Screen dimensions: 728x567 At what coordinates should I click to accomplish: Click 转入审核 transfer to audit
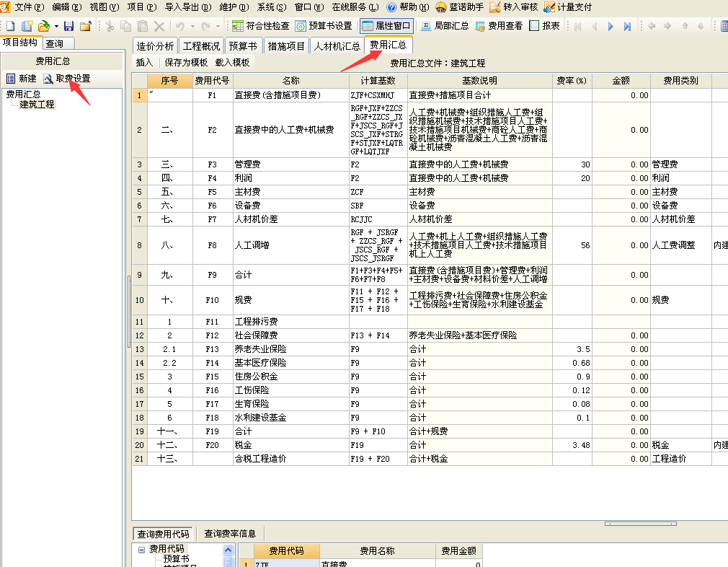pyautogui.click(x=513, y=7)
